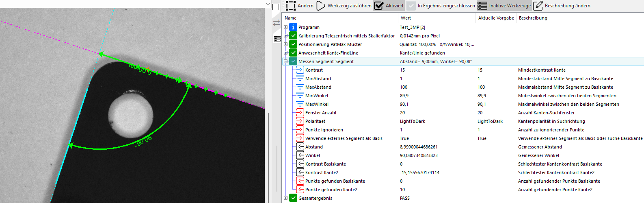The width and height of the screenshot is (644, 203).
Task: Click green check icon of Kalibrierung Telezentrisch
Action: [293, 36]
